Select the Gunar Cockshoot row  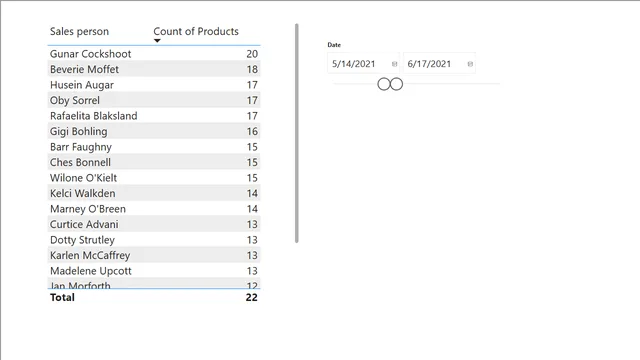(x=154, y=54)
